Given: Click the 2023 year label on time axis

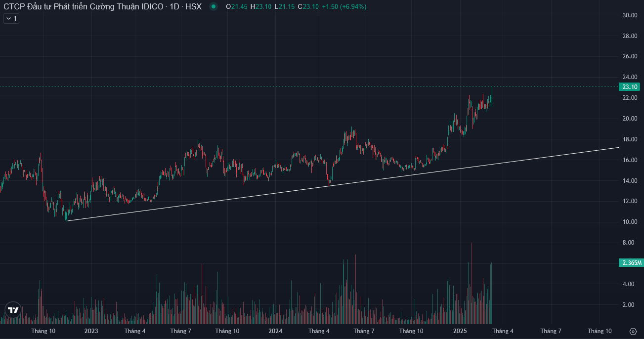Looking at the screenshot, I should pyautogui.click(x=91, y=331).
